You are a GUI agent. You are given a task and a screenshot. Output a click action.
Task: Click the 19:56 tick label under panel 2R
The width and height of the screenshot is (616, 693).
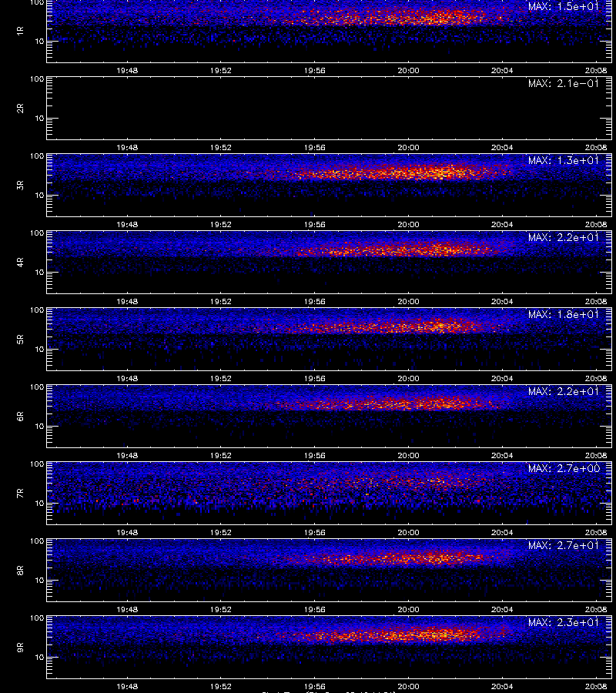(x=315, y=148)
